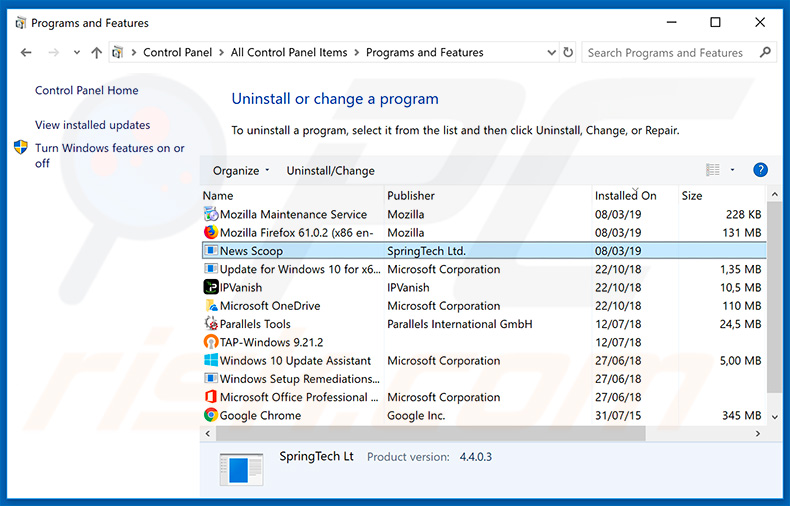Open the view options dropdown arrow
Screen dimensions: 790x506
click(732, 171)
